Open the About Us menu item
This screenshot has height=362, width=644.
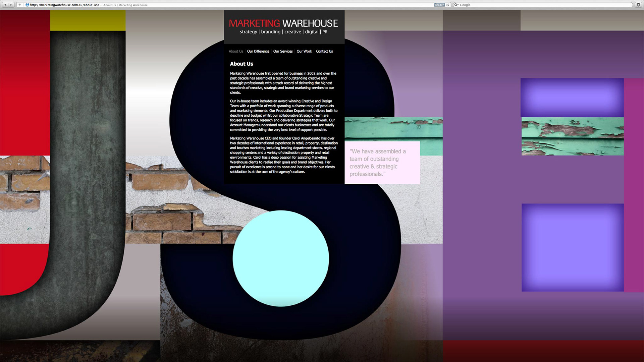click(236, 51)
